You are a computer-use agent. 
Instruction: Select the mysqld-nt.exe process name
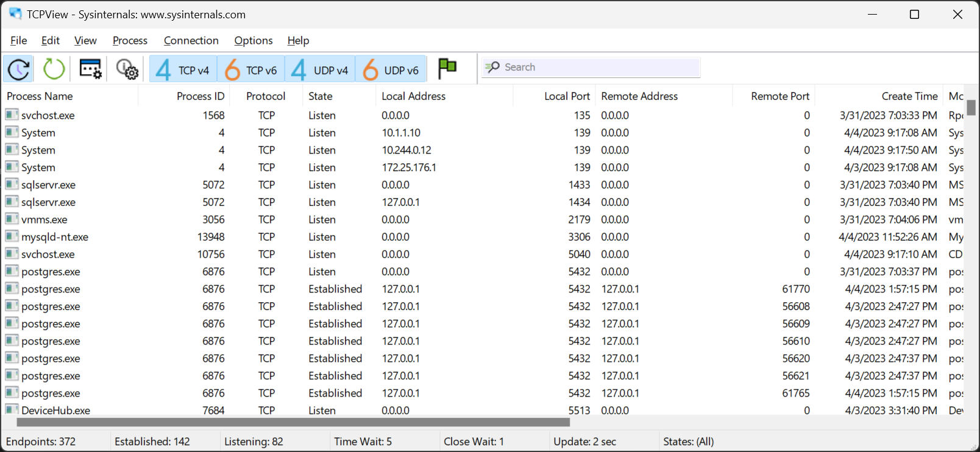[x=55, y=237]
